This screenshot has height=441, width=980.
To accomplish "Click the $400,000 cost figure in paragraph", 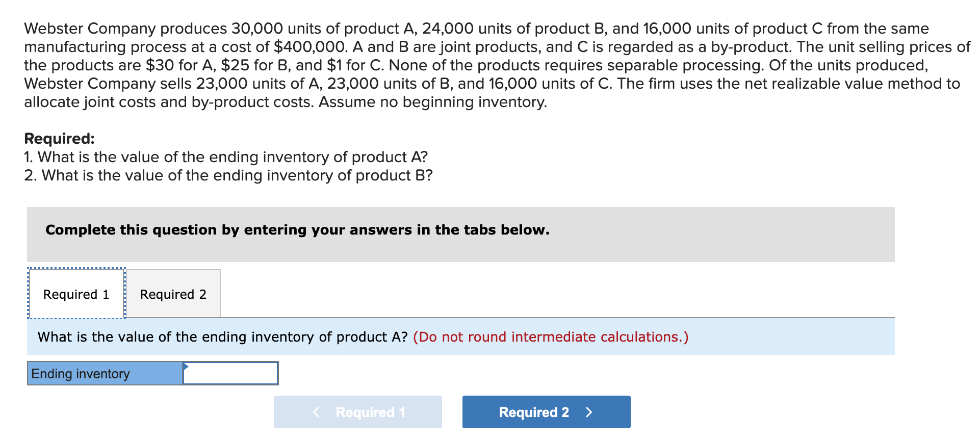I will click(311, 46).
